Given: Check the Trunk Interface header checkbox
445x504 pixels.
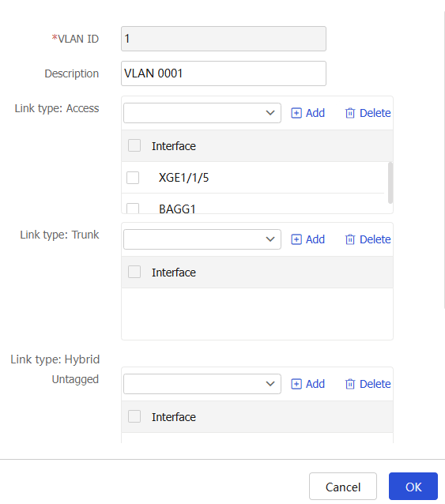Looking at the screenshot, I should coord(134,272).
